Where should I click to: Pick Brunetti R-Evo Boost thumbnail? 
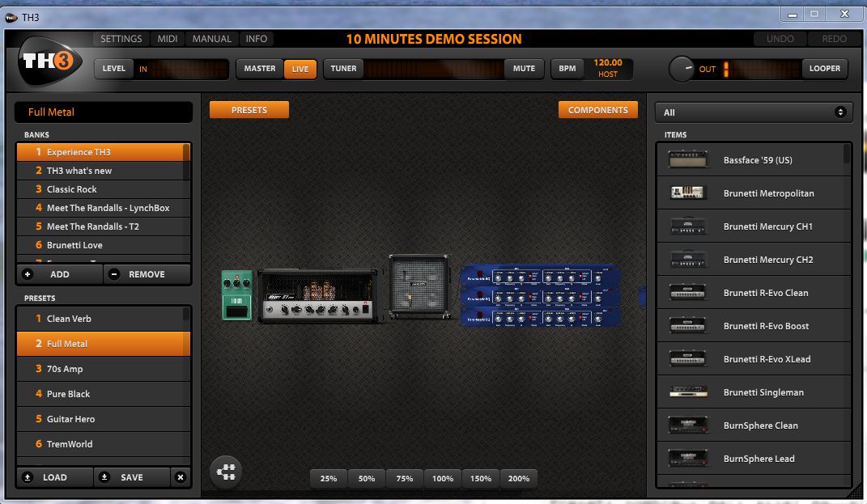pos(688,325)
